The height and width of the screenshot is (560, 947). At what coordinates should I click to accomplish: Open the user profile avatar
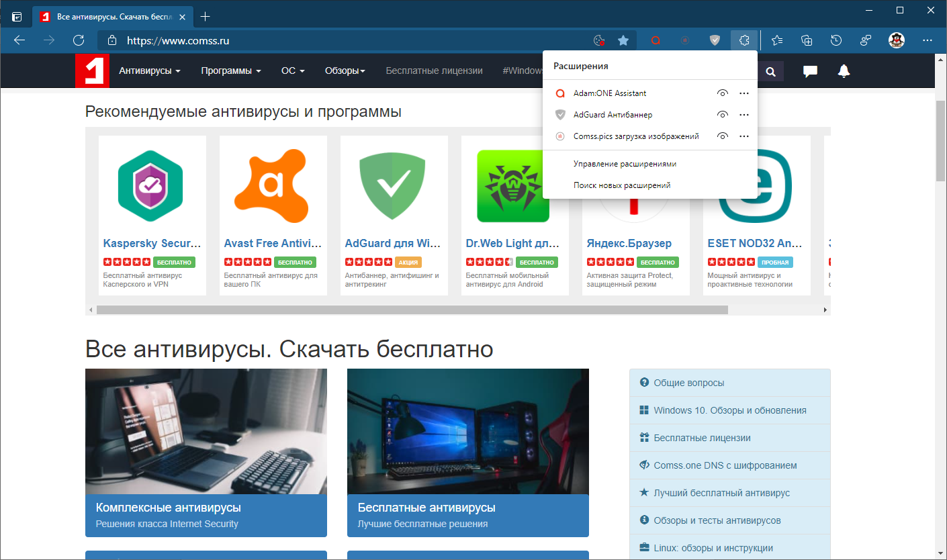point(896,40)
